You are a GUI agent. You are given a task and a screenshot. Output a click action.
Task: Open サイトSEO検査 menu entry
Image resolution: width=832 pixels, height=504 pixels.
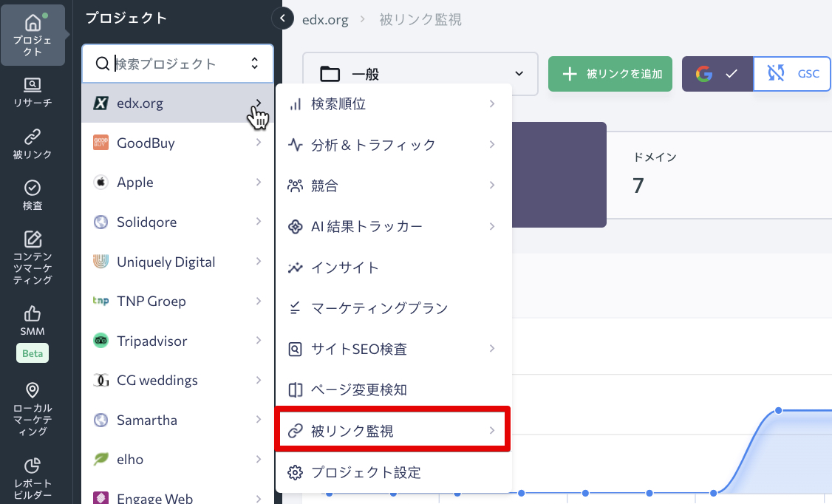tap(392, 349)
